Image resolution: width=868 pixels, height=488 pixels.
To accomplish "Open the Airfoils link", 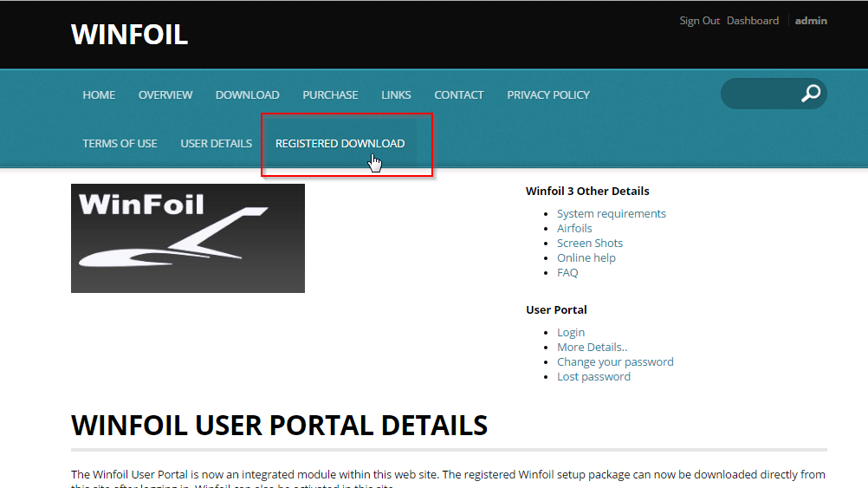I will 574,228.
